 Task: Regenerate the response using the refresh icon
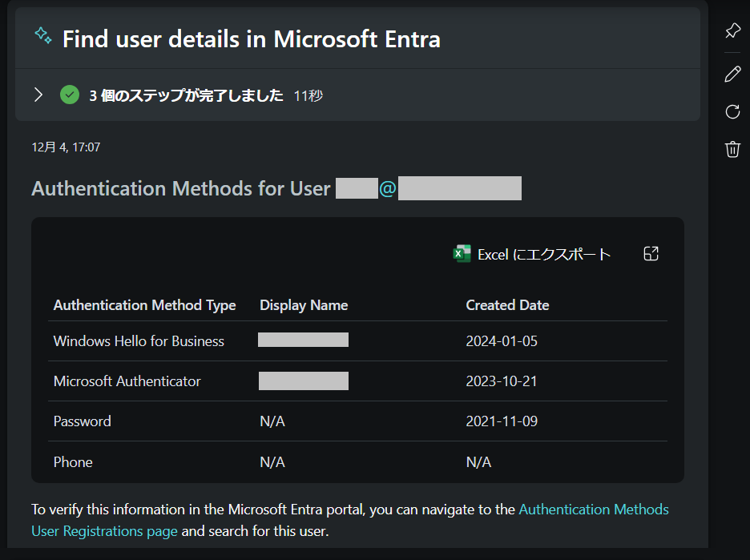732,111
